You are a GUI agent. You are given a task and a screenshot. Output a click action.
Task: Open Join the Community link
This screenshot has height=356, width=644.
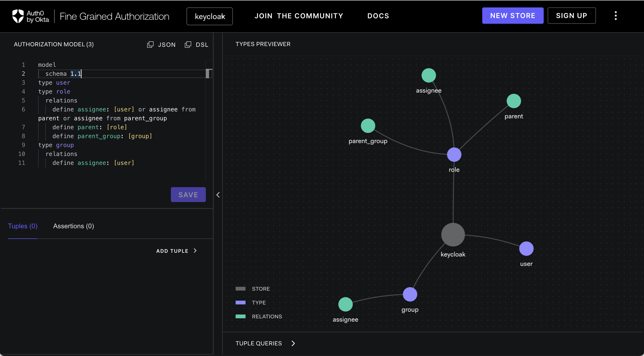pyautogui.click(x=299, y=16)
